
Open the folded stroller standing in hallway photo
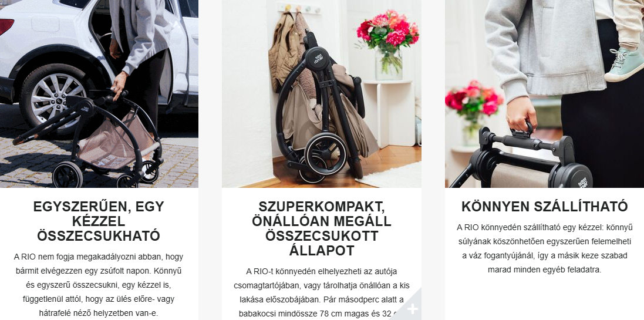322,94
